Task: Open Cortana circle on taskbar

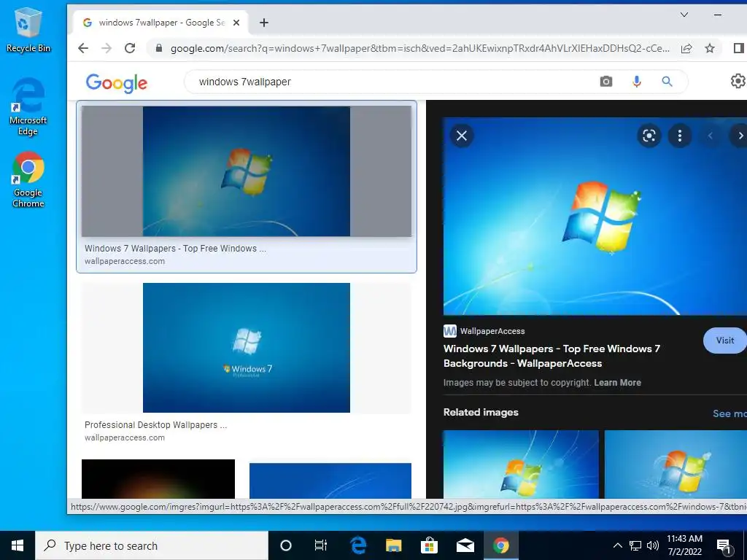Action: point(286,545)
